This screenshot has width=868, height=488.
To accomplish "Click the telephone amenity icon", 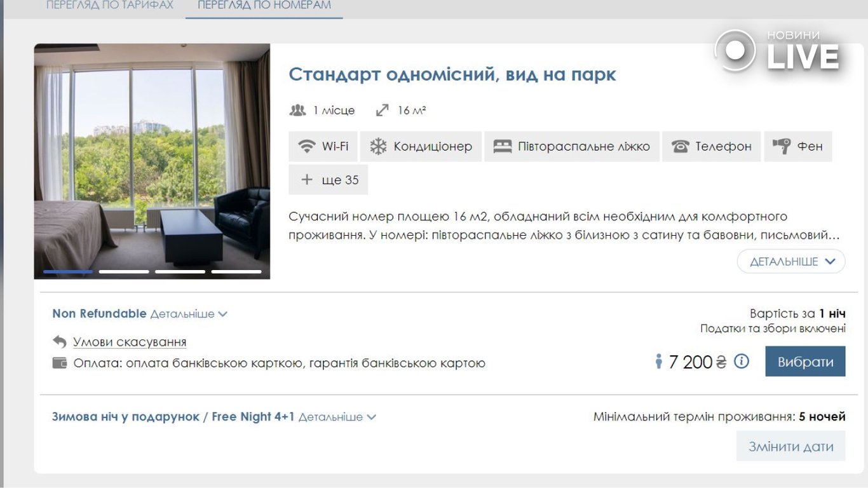I will tap(680, 147).
